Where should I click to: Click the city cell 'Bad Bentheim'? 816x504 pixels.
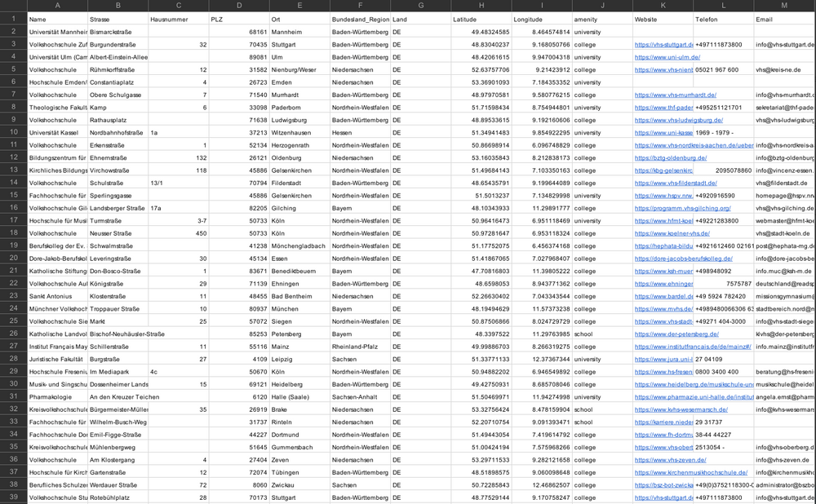tap(299, 297)
